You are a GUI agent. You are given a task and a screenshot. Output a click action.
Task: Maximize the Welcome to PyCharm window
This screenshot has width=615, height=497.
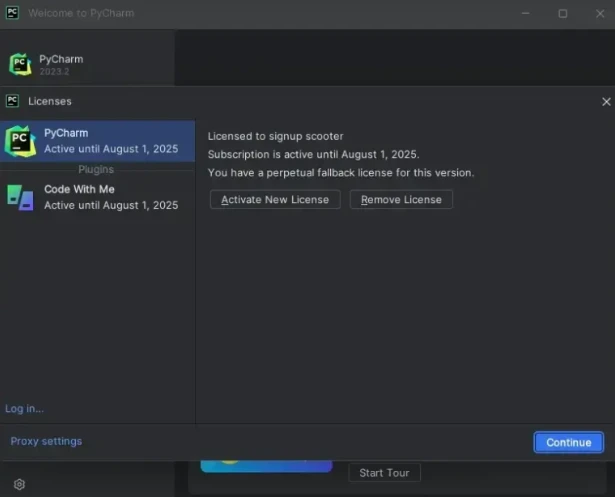[563, 13]
